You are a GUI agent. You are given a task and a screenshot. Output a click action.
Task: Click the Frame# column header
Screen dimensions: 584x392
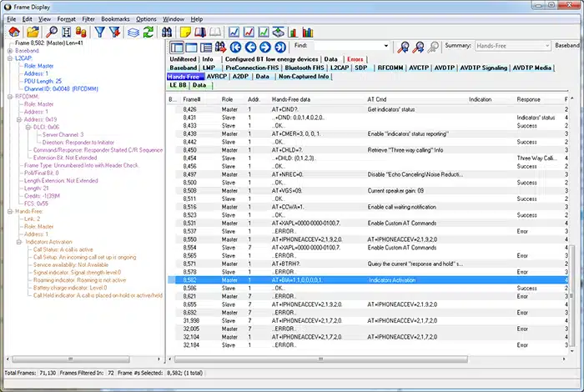coord(194,98)
